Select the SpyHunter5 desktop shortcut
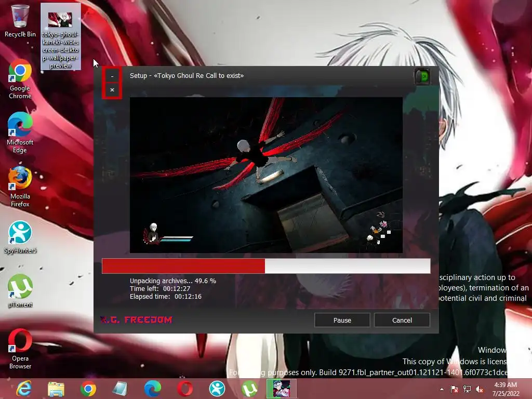This screenshot has width=532, height=399. point(20,237)
